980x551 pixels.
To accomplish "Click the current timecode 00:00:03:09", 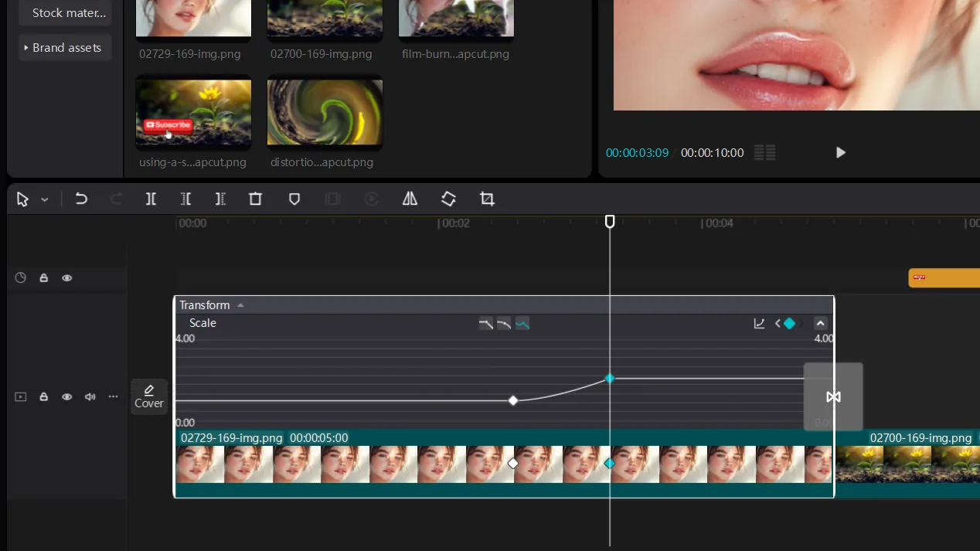I will coord(637,153).
